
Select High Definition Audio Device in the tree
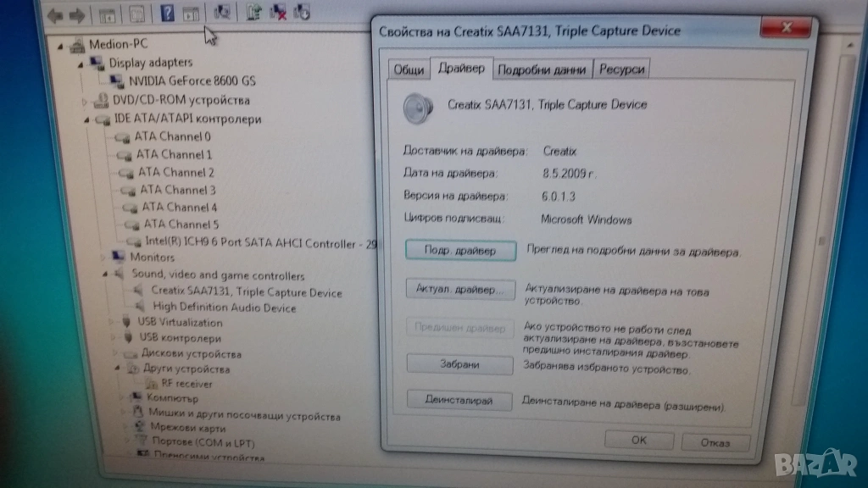[225, 308]
